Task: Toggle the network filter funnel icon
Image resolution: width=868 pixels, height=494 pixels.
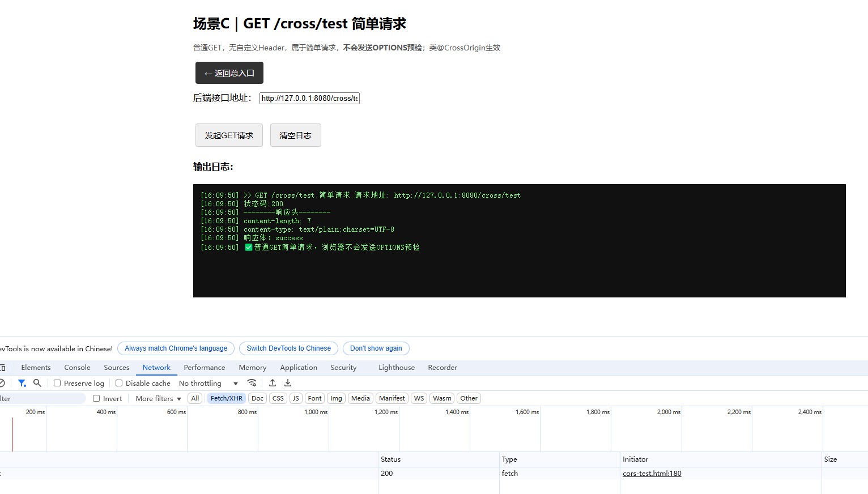Action: click(x=22, y=383)
